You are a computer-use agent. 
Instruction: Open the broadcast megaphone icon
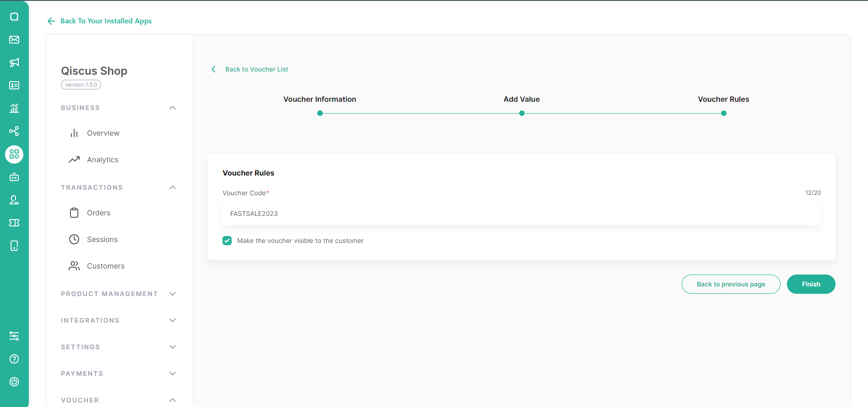pyautogui.click(x=14, y=62)
